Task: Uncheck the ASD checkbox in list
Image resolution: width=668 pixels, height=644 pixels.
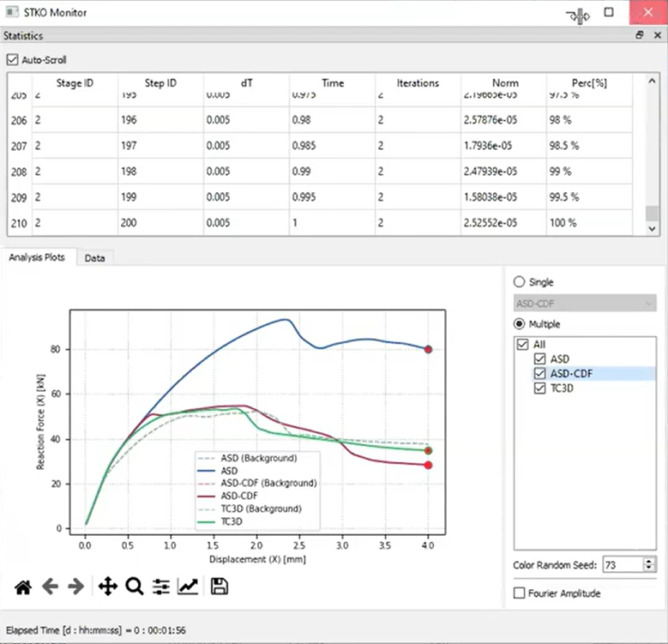Action: coord(539,359)
